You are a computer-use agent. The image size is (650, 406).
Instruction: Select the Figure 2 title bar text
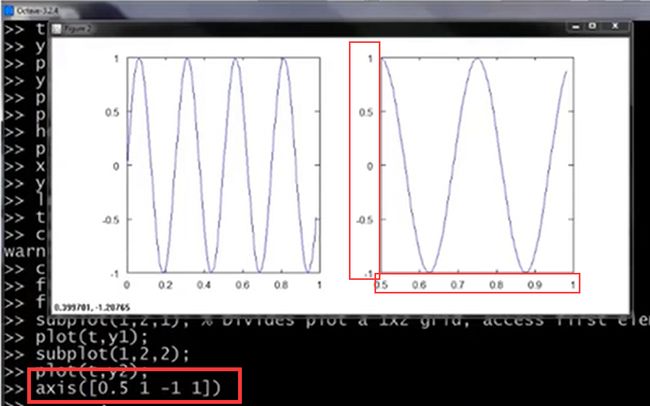click(77, 29)
